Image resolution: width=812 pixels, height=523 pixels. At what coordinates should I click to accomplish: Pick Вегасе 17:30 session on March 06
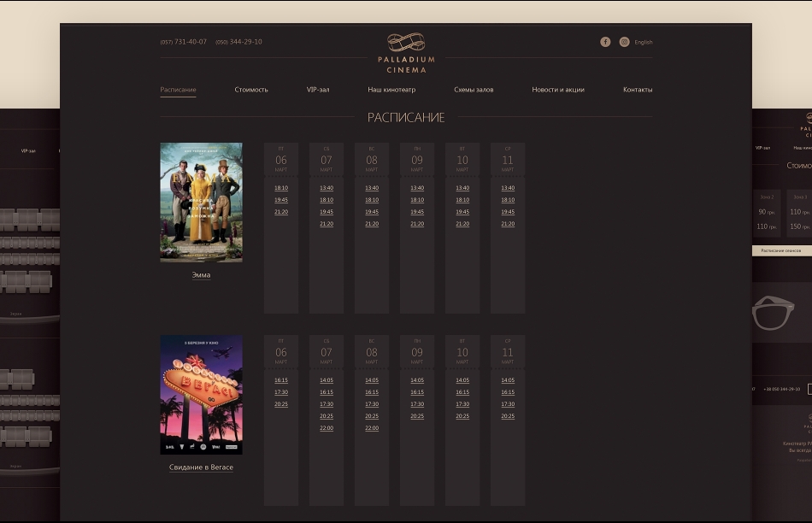(281, 392)
